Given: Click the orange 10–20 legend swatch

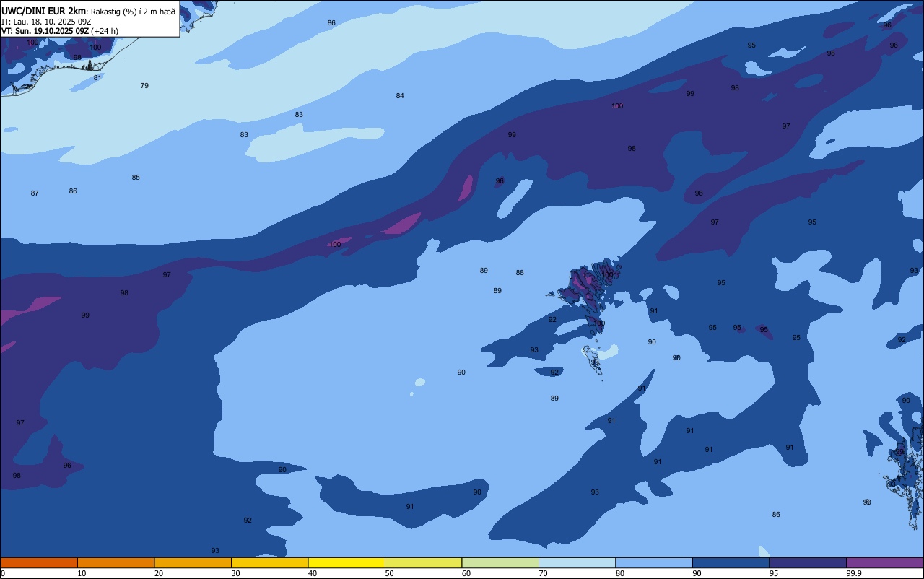Looking at the screenshot, I should click(116, 562).
